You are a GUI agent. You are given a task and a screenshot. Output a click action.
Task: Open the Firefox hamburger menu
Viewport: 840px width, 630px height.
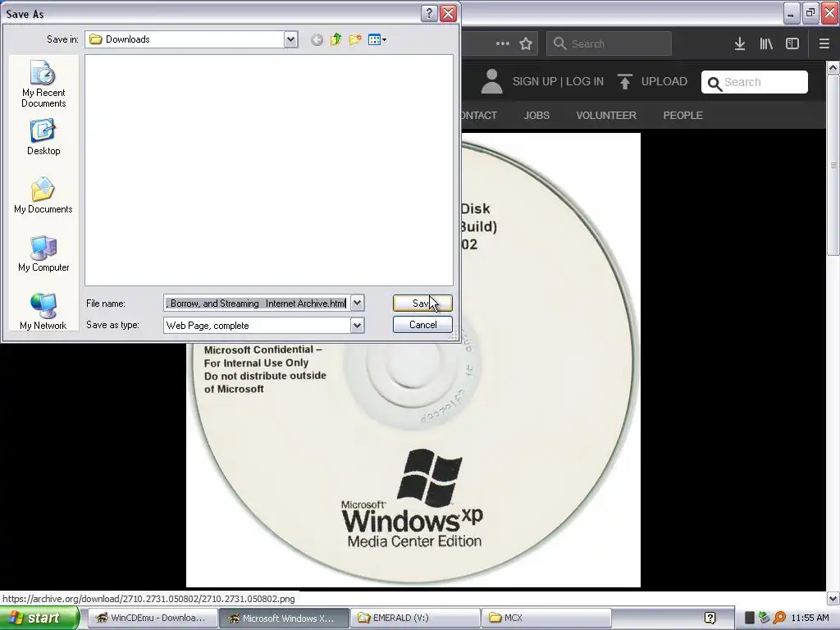pyautogui.click(x=824, y=44)
